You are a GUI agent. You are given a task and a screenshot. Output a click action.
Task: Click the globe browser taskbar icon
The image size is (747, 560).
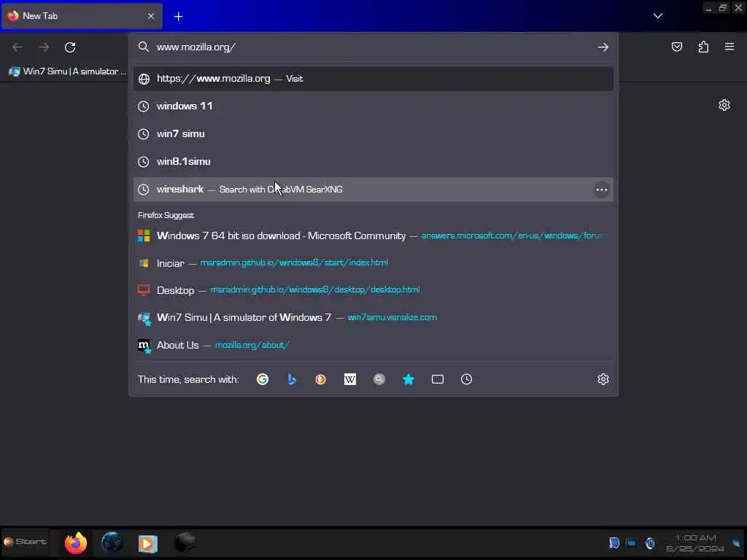pos(112,542)
